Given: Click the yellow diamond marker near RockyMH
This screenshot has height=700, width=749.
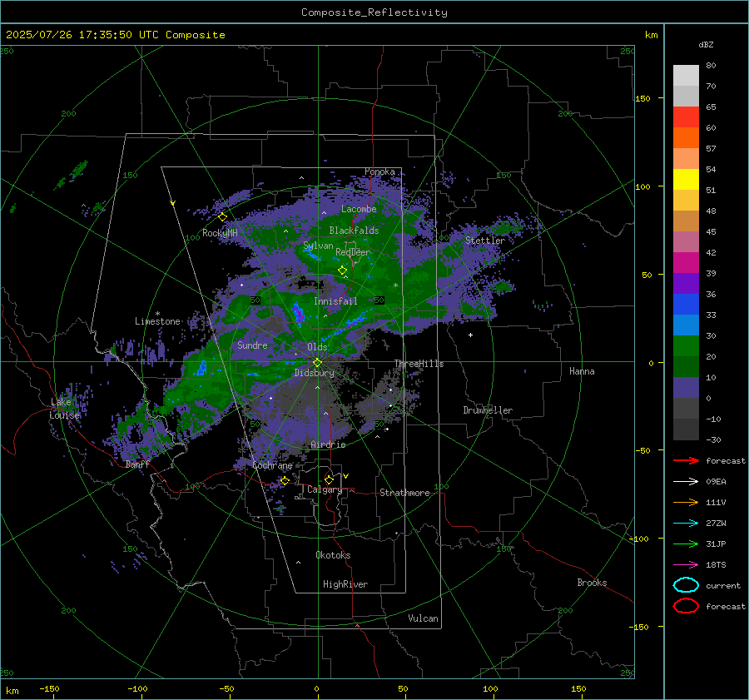Looking at the screenshot, I should point(222,217).
